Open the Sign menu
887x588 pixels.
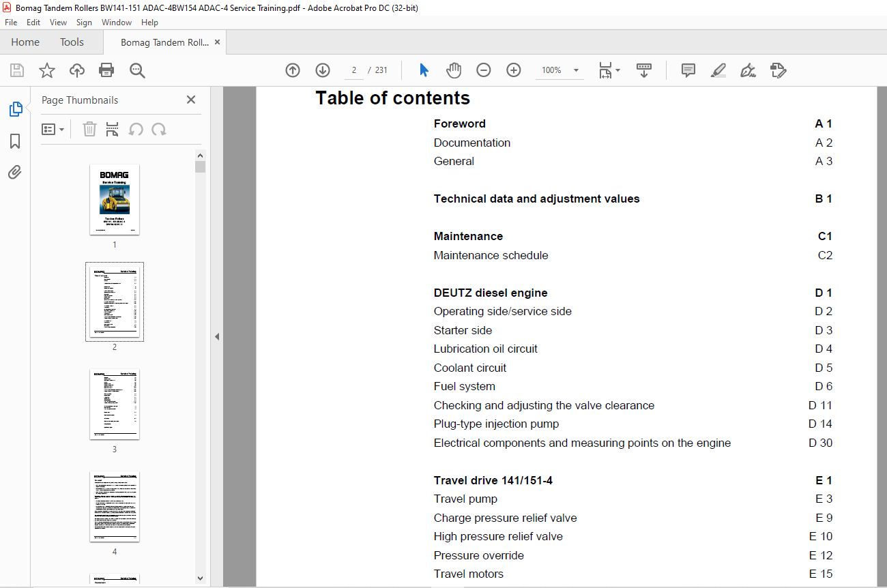click(x=84, y=23)
